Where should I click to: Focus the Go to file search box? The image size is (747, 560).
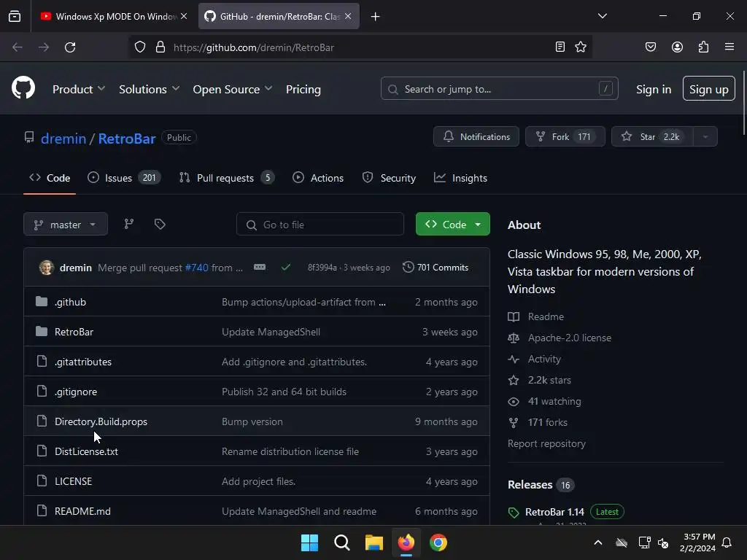tap(320, 225)
